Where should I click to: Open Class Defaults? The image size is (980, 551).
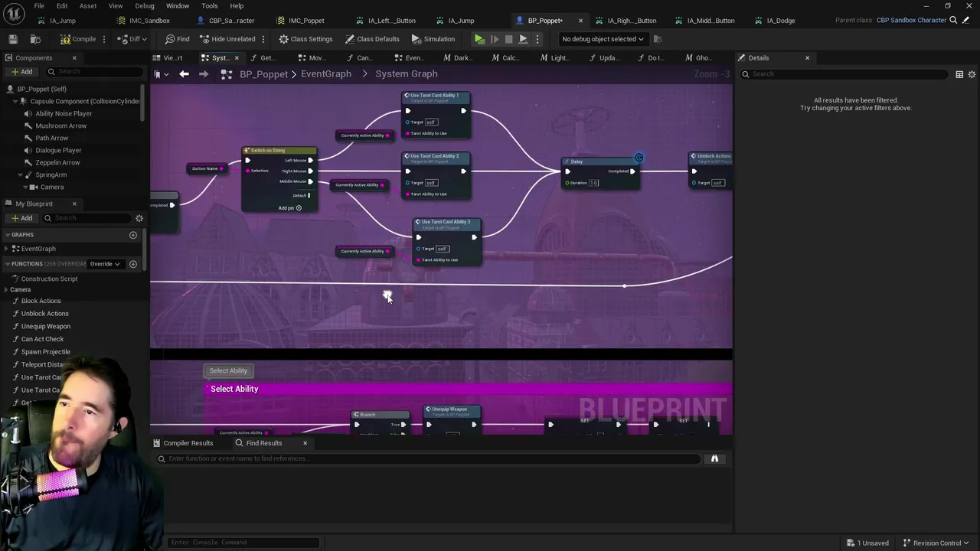click(x=372, y=39)
